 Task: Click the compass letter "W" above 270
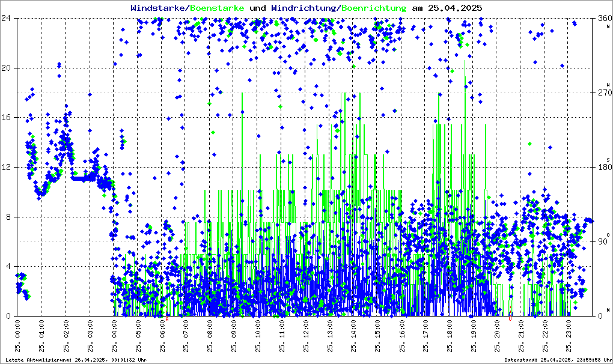click(x=608, y=85)
